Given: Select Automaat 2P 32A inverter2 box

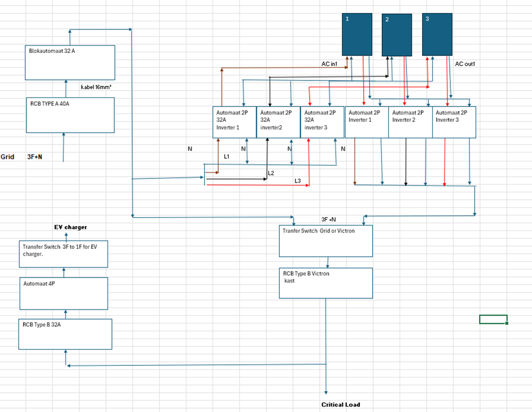Looking at the screenshot, I should 279,122.
